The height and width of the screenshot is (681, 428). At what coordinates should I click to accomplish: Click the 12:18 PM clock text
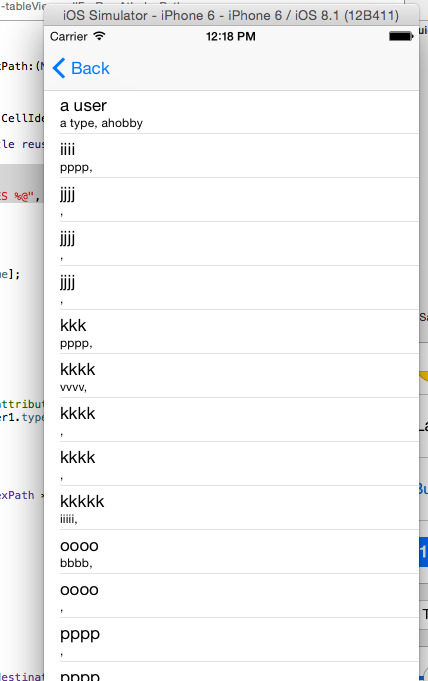[x=231, y=36]
